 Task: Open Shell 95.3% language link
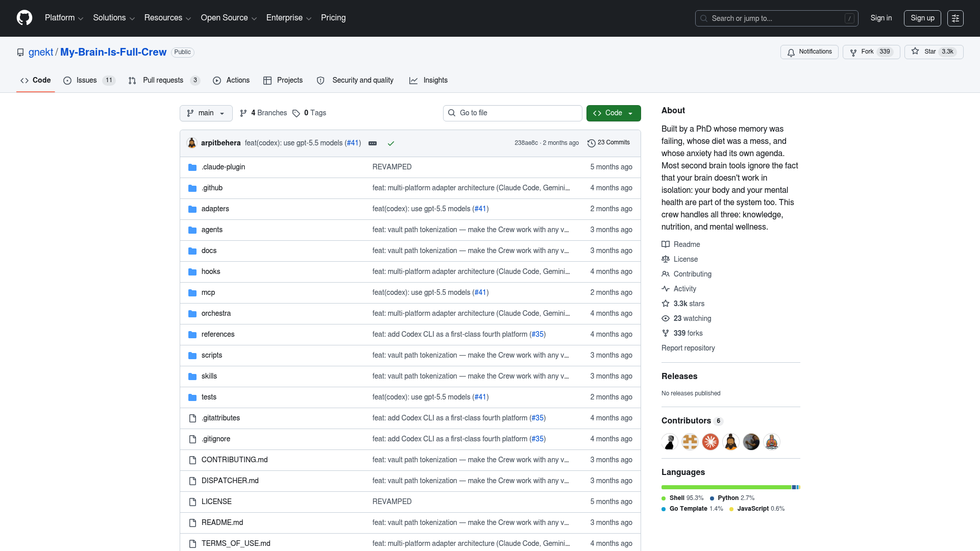point(682,498)
